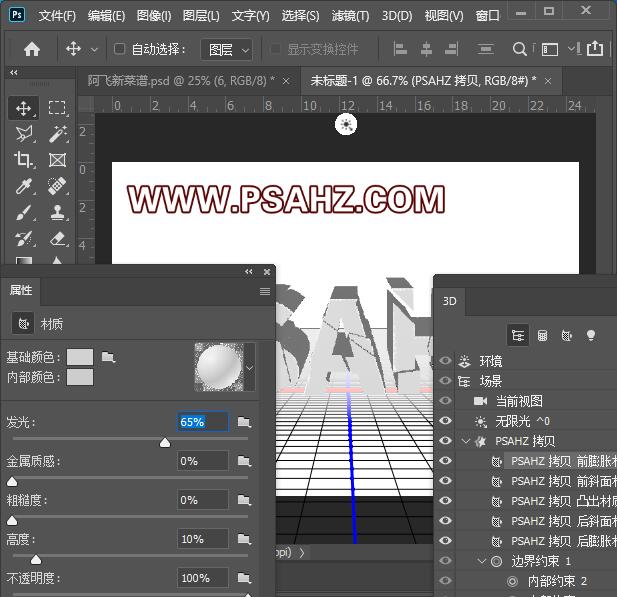Viewport: 617px width, 597px height.
Task: Open the workspace layout icon
Action: coord(550,50)
